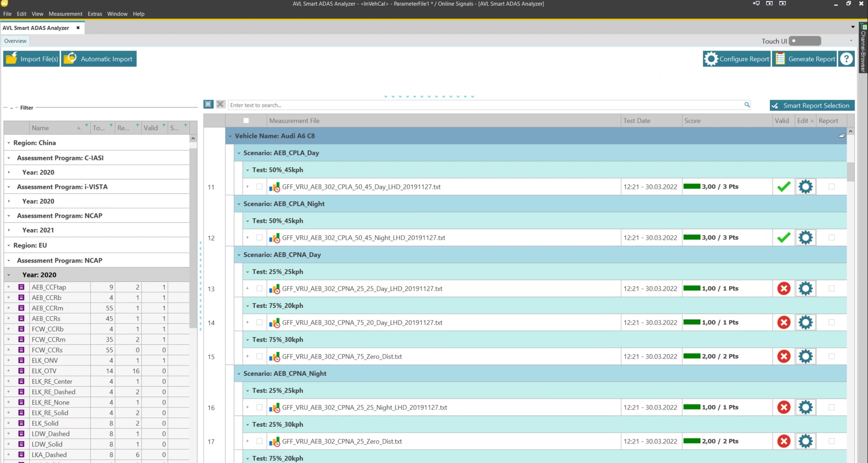868x463 pixels.
Task: Click FCW_CCRm scenario purple icon
Action: [x=21, y=339]
